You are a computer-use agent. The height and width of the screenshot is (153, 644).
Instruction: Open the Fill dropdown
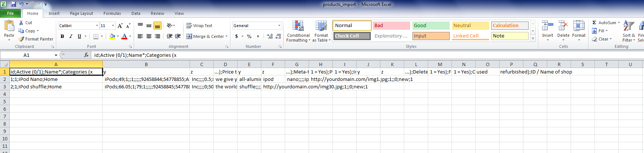(600, 31)
